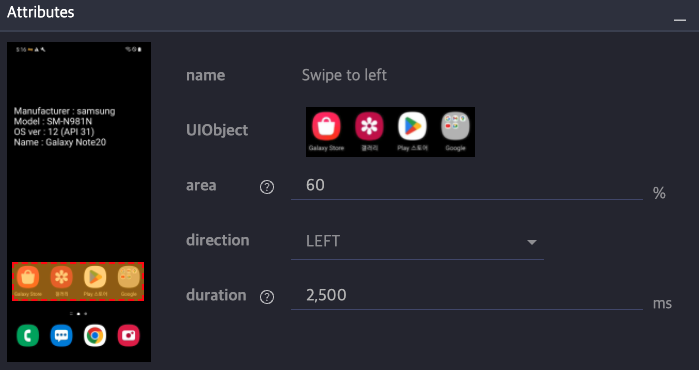Click the duration milliseconds input field
The width and height of the screenshot is (699, 371).
pyautogui.click(x=467, y=296)
